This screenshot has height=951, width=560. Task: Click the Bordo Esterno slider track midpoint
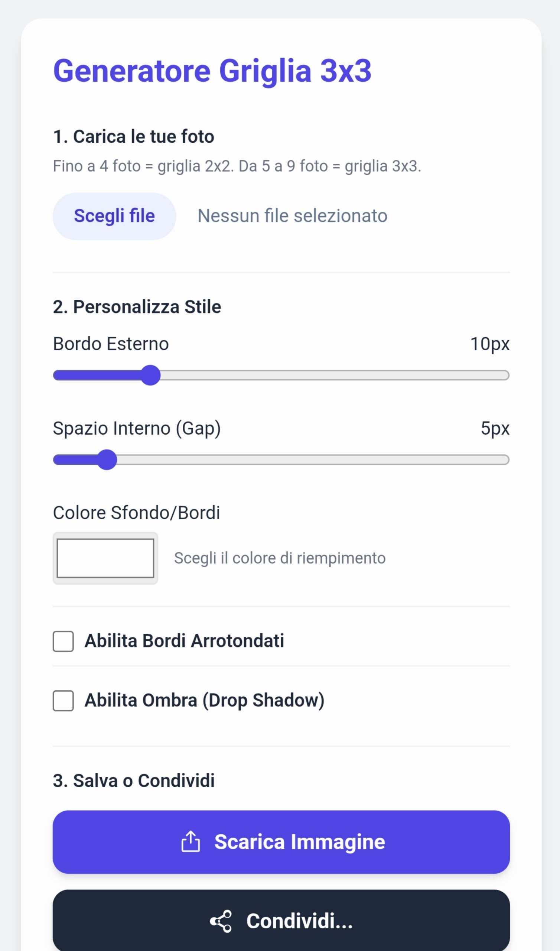[x=281, y=375]
